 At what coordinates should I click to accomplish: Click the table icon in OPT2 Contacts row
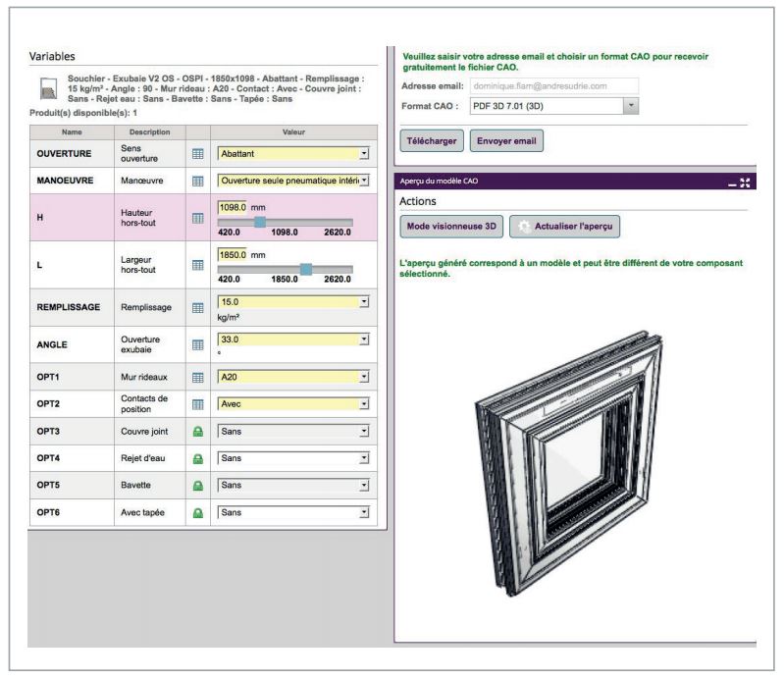tap(198, 404)
